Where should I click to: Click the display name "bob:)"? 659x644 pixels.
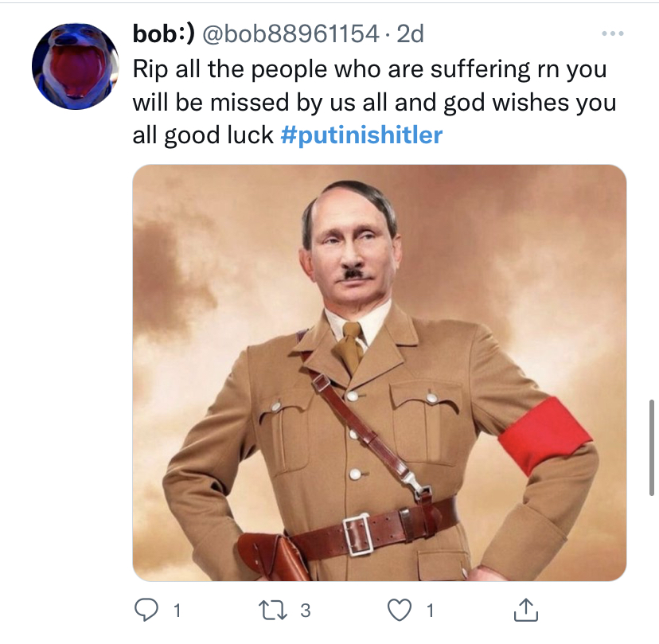pyautogui.click(x=163, y=34)
